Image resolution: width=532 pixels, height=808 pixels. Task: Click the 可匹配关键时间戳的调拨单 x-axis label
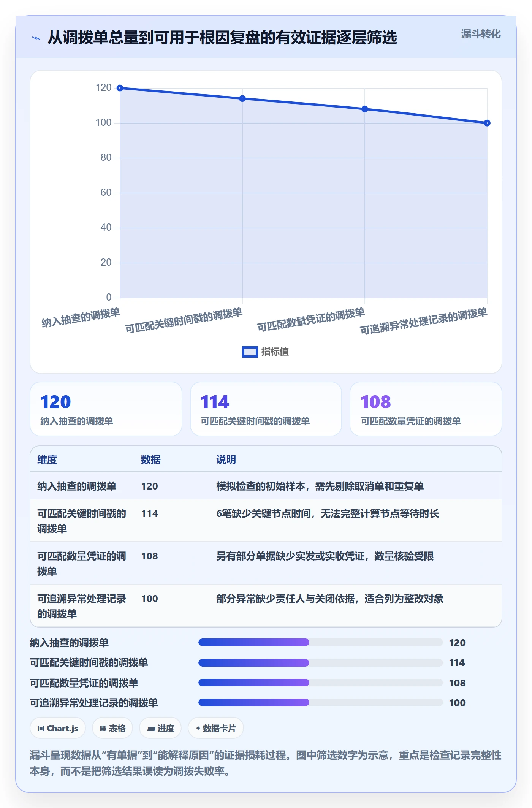click(x=184, y=320)
